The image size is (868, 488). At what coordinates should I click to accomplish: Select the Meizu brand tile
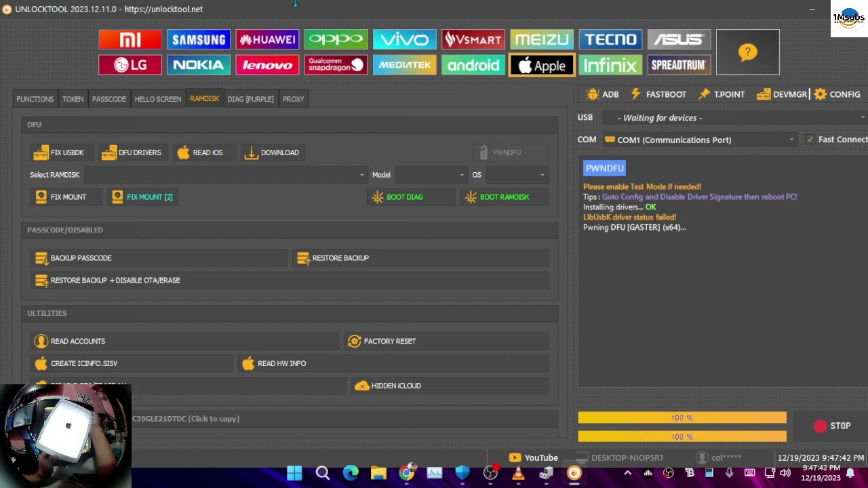pos(542,39)
